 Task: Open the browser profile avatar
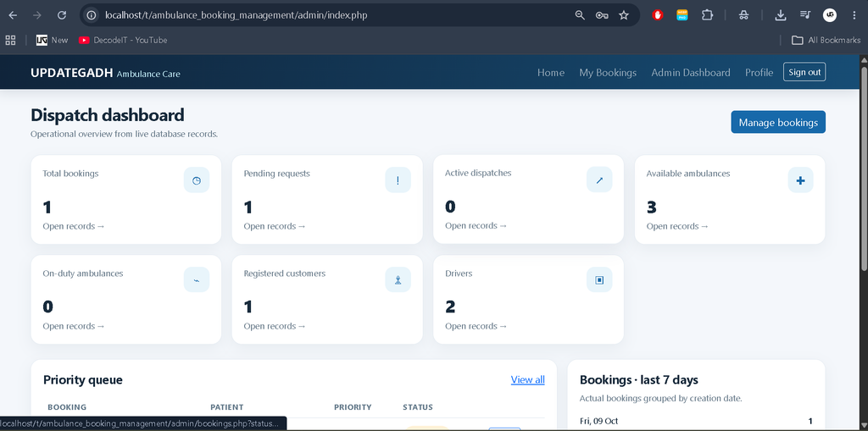[x=829, y=15]
